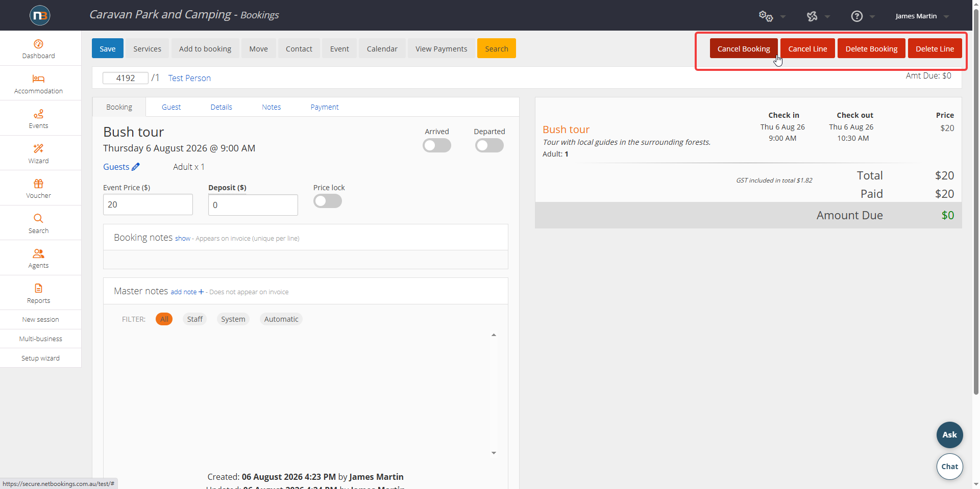980x489 pixels.
Task: Toggle the Departed switch
Action: tap(489, 145)
